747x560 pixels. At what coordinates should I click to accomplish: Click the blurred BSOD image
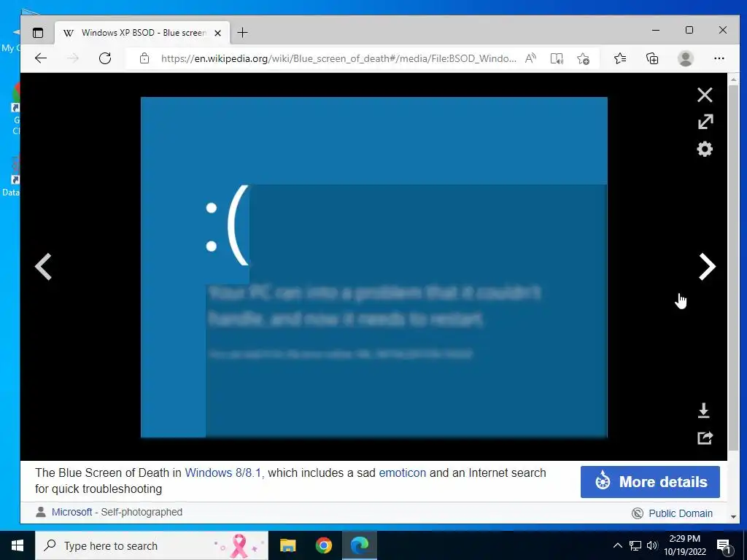coord(374,267)
